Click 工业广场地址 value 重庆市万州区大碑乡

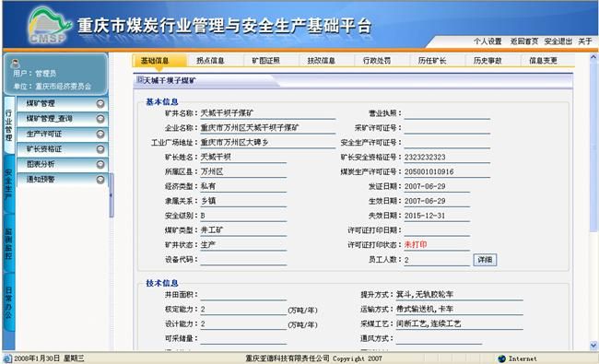click(x=235, y=143)
